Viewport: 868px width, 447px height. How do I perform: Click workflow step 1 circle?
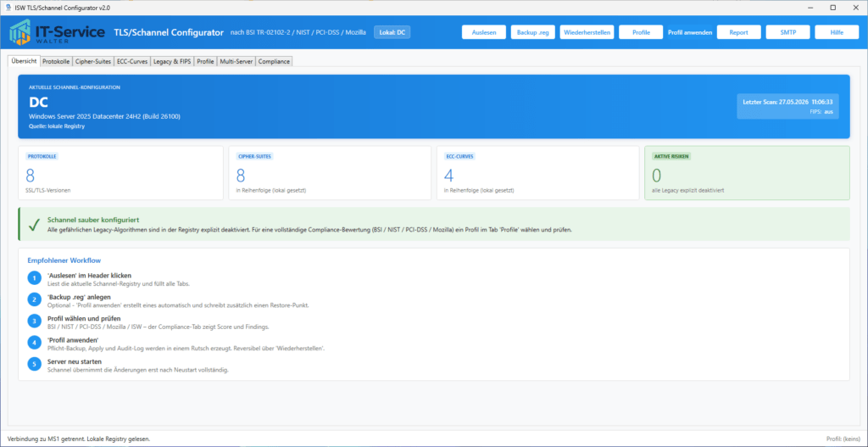pos(34,278)
